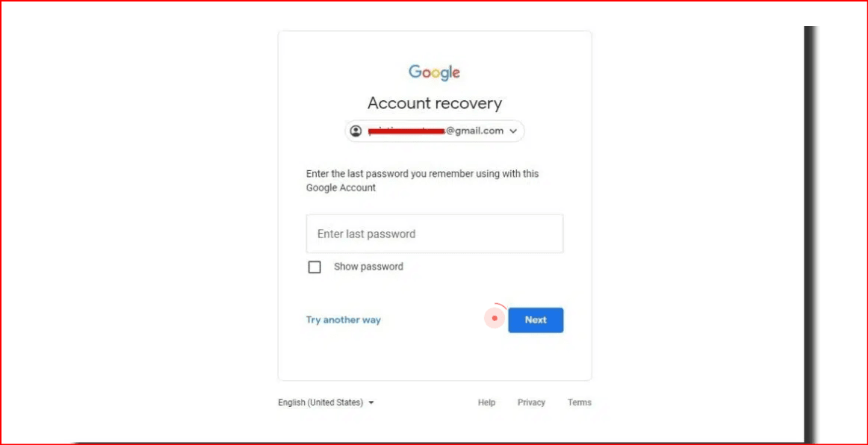Click the account avatar icon

pyautogui.click(x=356, y=131)
